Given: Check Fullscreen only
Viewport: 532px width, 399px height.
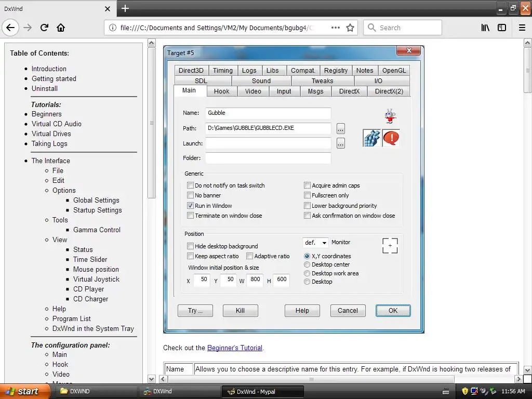Looking at the screenshot, I should click(x=307, y=195).
